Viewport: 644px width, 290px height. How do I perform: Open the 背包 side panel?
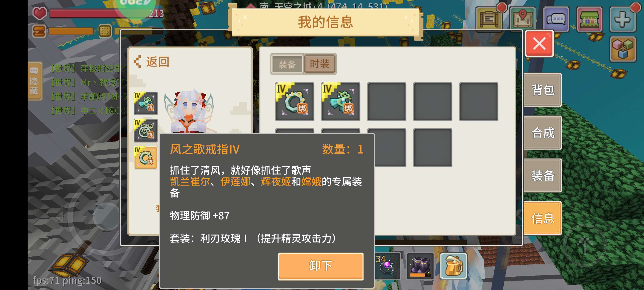(543, 90)
